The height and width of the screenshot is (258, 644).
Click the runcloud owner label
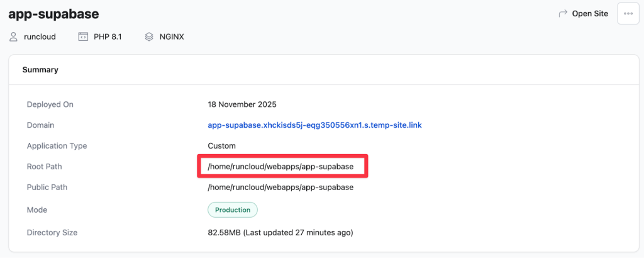(40, 36)
